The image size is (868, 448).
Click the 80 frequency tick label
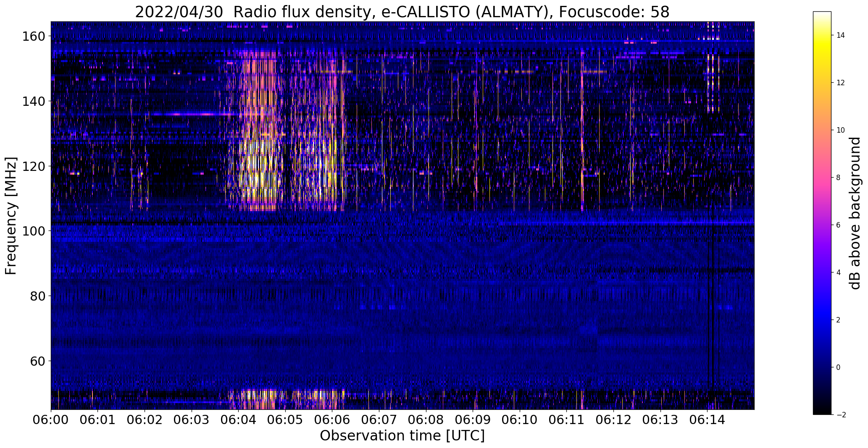(37, 296)
